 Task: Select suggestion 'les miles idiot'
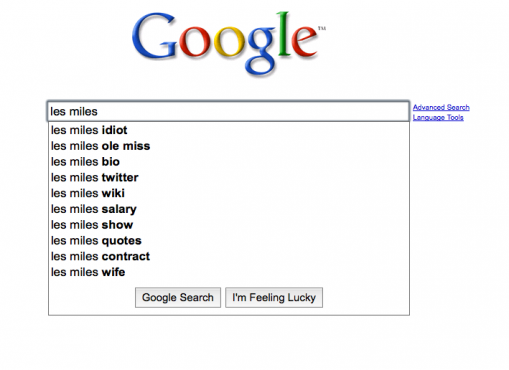pyautogui.click(x=229, y=130)
